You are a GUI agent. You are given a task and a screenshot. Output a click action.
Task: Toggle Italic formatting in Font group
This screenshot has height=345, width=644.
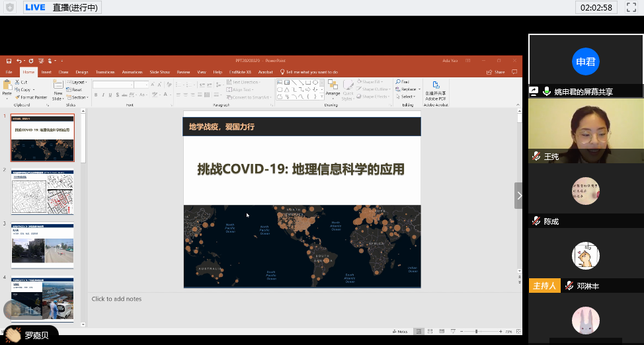tap(103, 95)
